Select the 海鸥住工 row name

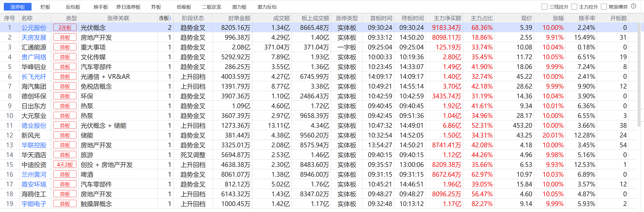tap(34, 194)
